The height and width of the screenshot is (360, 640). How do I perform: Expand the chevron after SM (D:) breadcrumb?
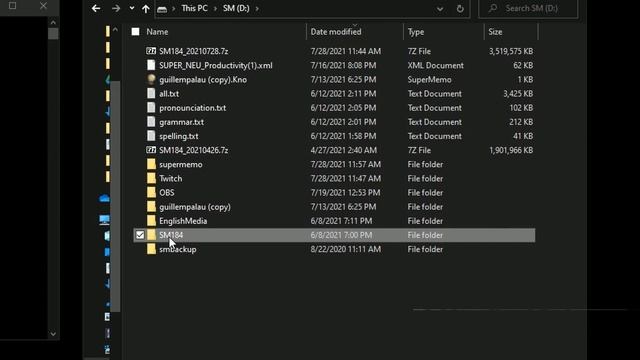tap(257, 9)
